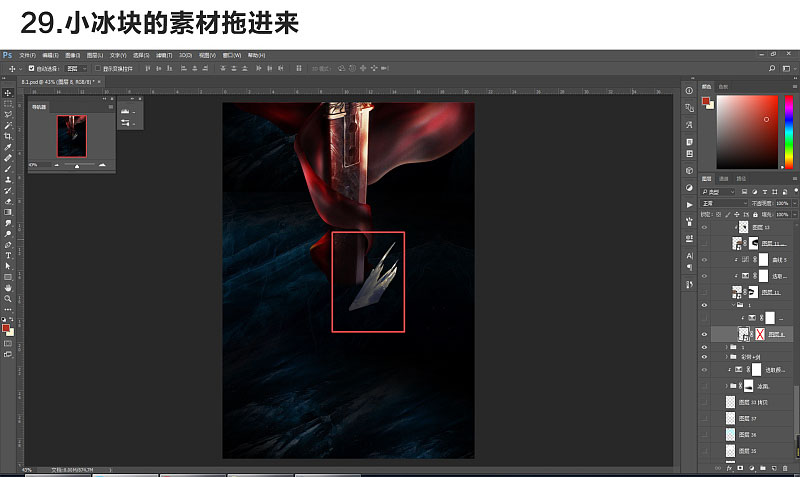Toggle visibility of the 彩带+剑 group
Screen dimensions: 800x477
(705, 357)
